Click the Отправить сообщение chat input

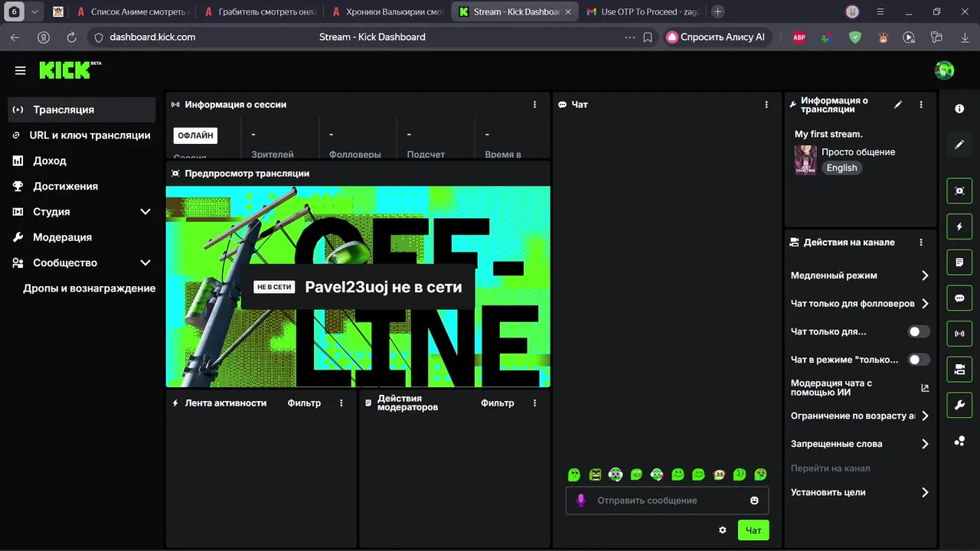tap(667, 500)
